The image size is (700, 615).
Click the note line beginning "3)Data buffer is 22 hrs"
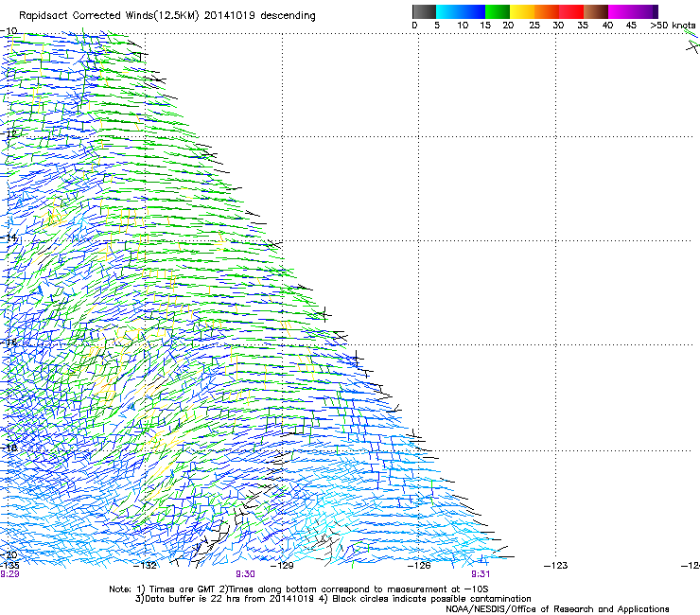[x=333, y=599]
